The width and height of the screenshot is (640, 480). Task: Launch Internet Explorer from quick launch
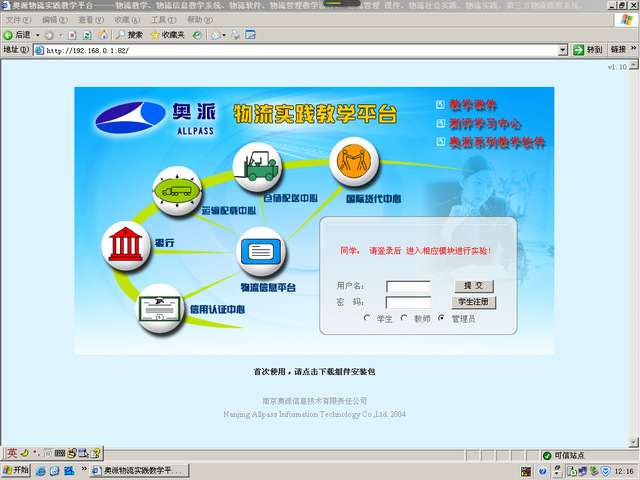pyautogui.click(x=40, y=471)
